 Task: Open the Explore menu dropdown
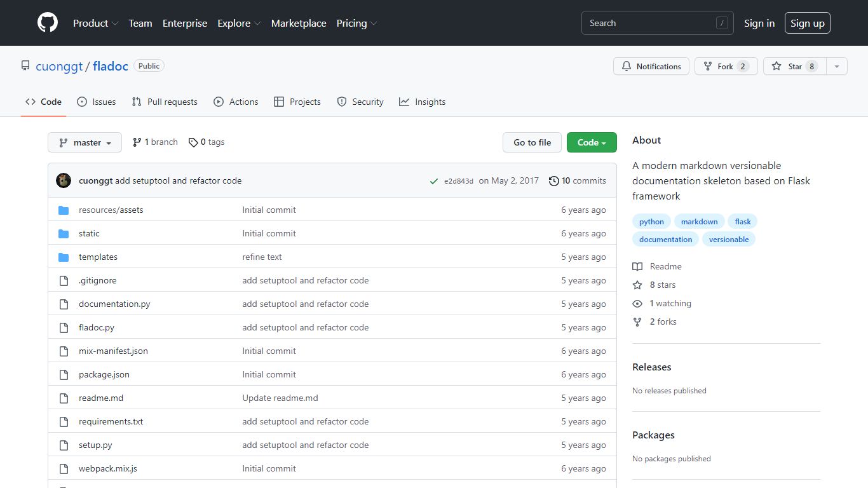(x=239, y=23)
